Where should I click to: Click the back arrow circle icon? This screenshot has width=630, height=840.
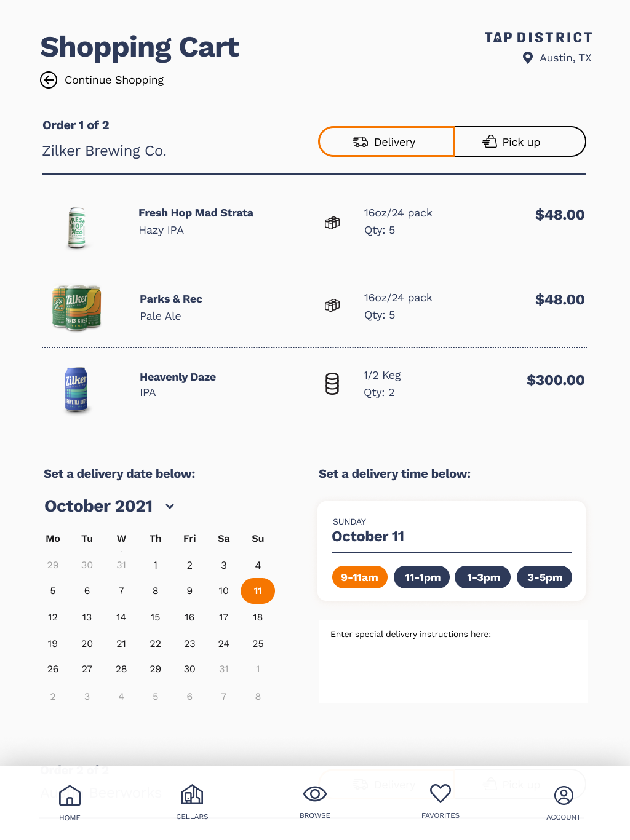click(x=49, y=80)
